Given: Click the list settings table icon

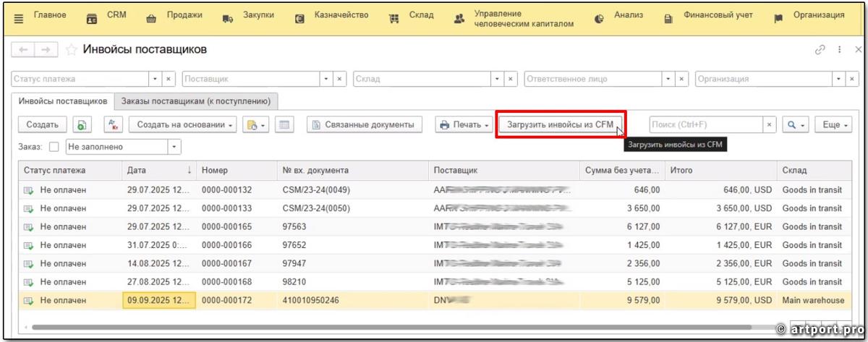Looking at the screenshot, I should (x=284, y=125).
